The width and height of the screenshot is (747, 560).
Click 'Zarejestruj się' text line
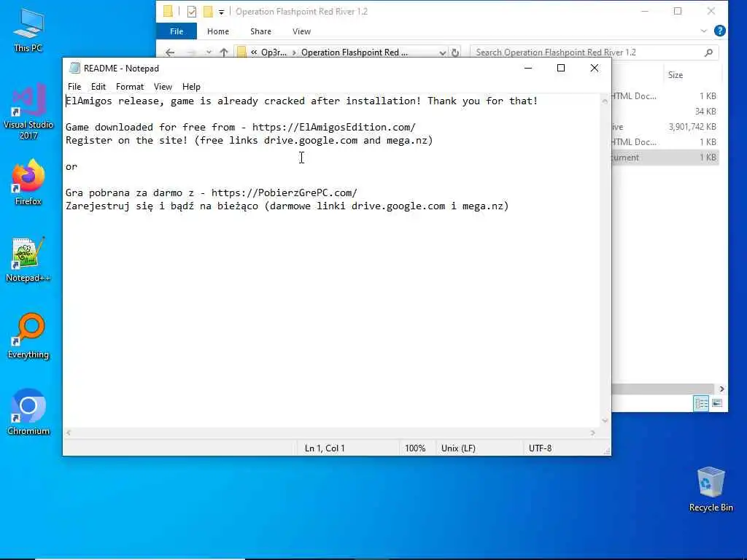(x=287, y=206)
